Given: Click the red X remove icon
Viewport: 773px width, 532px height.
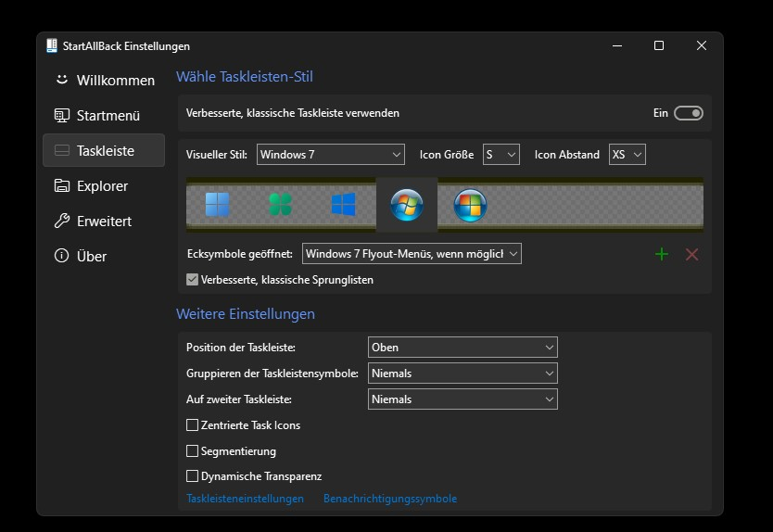Looking at the screenshot, I should pos(691,254).
